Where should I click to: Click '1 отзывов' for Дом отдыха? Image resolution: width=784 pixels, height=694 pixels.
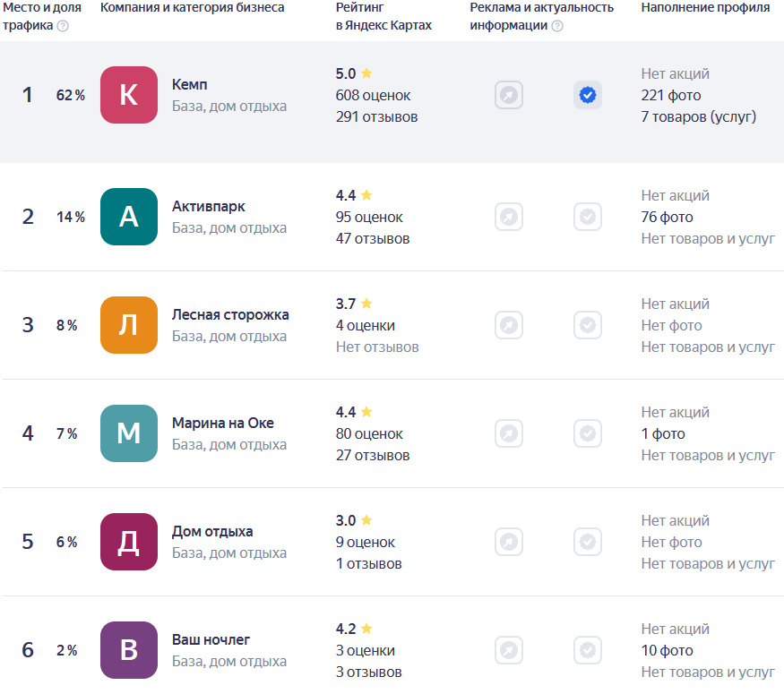point(368,563)
